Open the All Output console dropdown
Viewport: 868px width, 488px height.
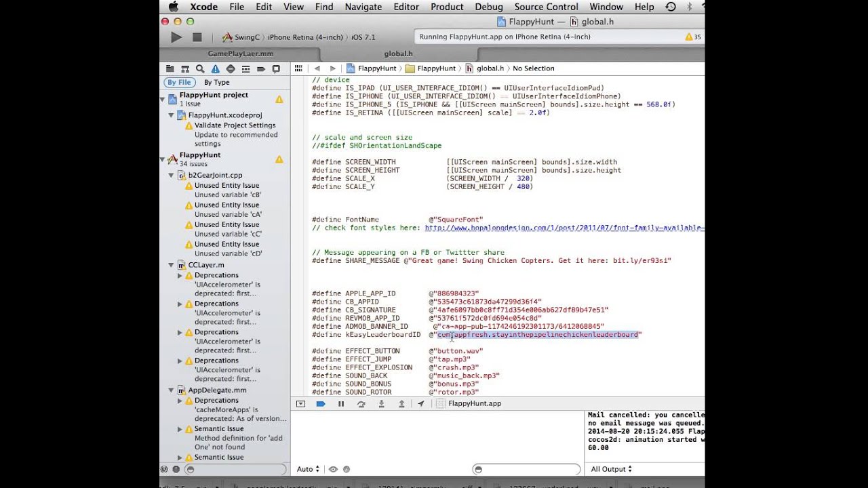pos(611,469)
